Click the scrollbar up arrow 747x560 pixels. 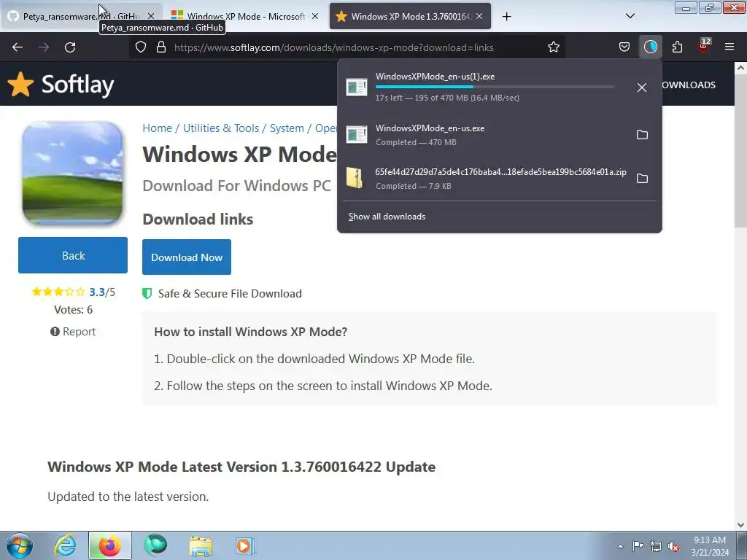click(x=740, y=68)
